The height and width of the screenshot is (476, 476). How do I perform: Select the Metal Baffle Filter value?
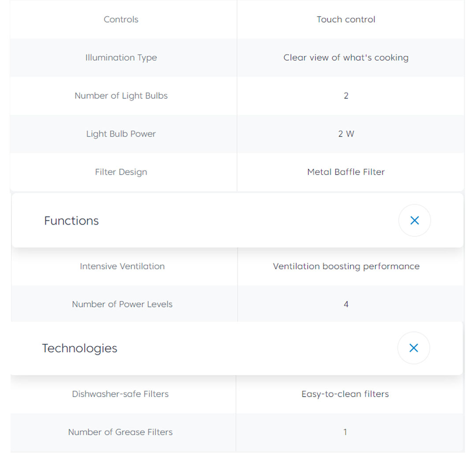[346, 172]
